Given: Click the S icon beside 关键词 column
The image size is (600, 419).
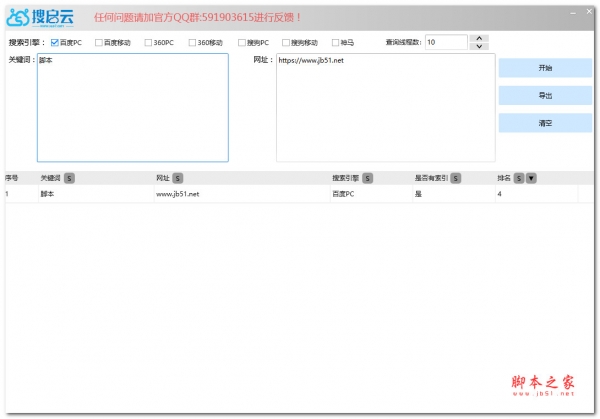Looking at the screenshot, I should [69, 178].
